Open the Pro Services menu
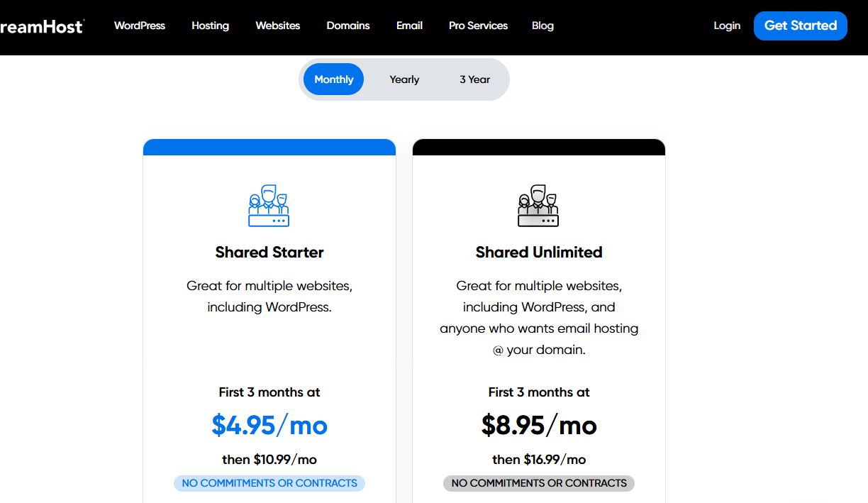Image resolution: width=868 pixels, height=503 pixels. [477, 26]
